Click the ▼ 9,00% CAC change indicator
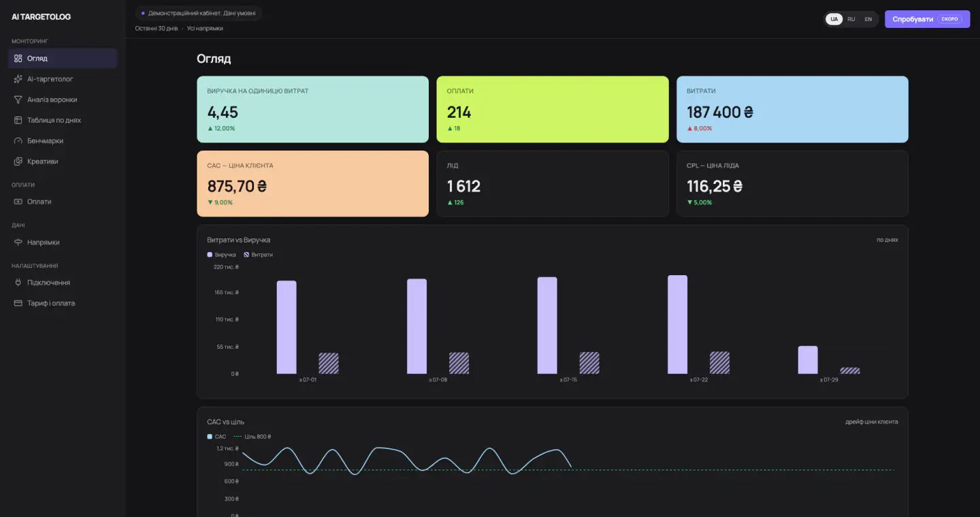This screenshot has width=980, height=517. click(220, 202)
